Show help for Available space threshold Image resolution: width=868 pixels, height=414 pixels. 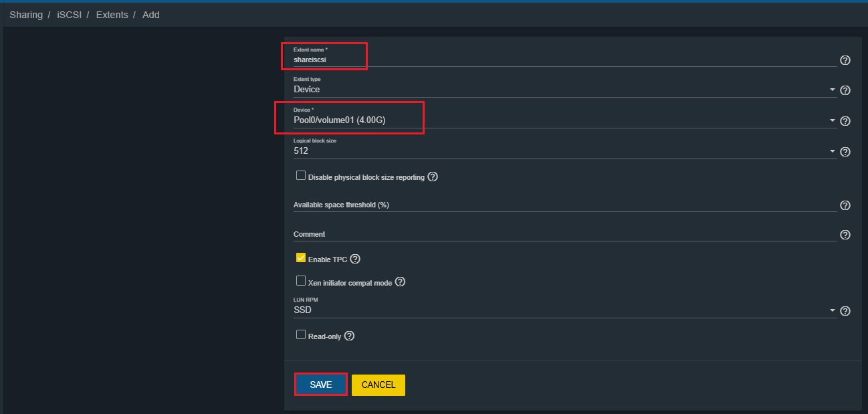click(845, 205)
